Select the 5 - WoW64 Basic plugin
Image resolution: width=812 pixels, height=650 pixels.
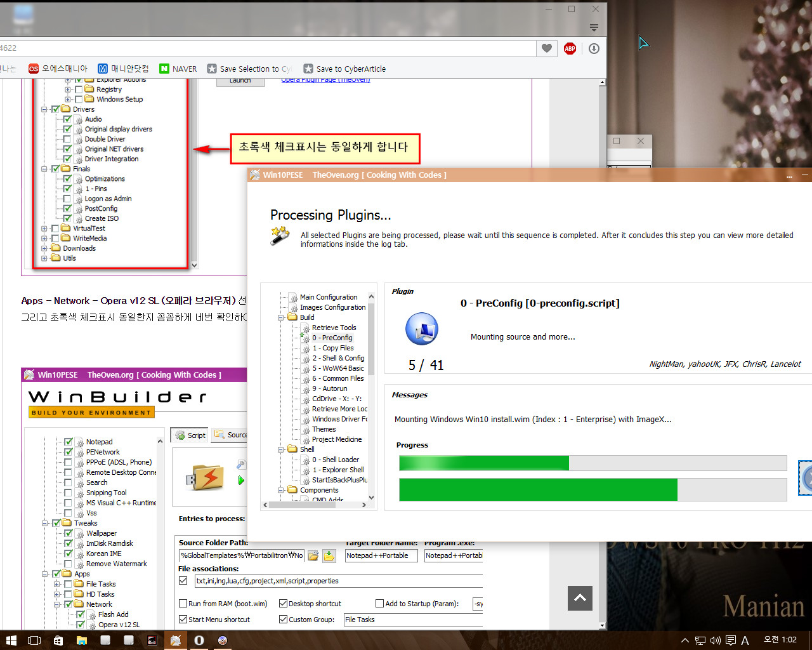338,368
